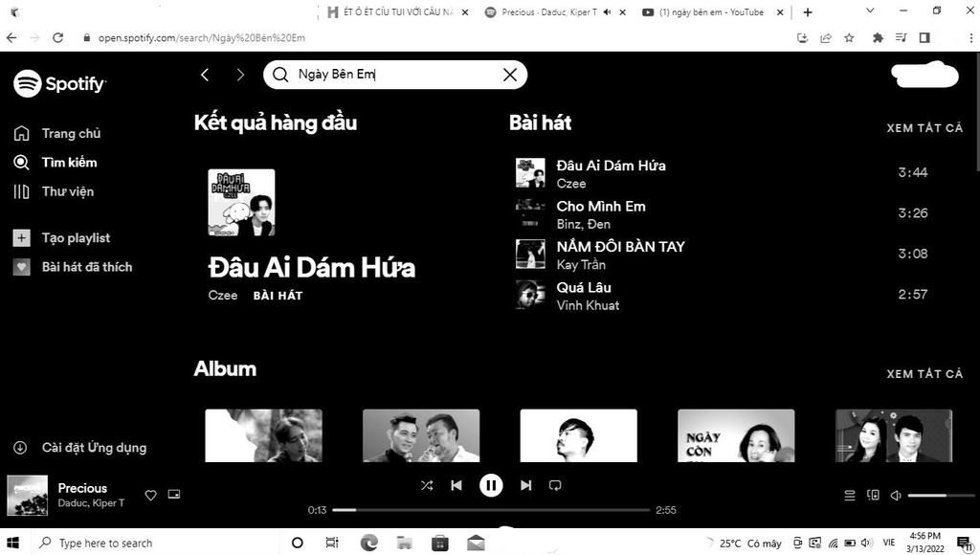This screenshot has width=980, height=555.
Task: Open browser three-dot menu
Action: pyautogui.click(x=971, y=37)
